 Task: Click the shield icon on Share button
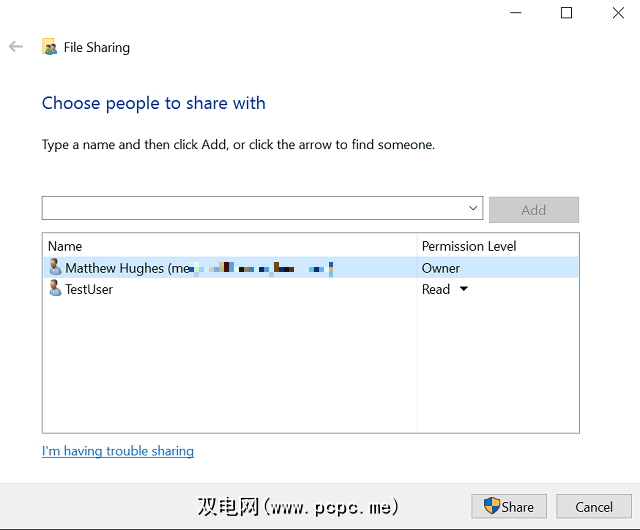click(491, 506)
